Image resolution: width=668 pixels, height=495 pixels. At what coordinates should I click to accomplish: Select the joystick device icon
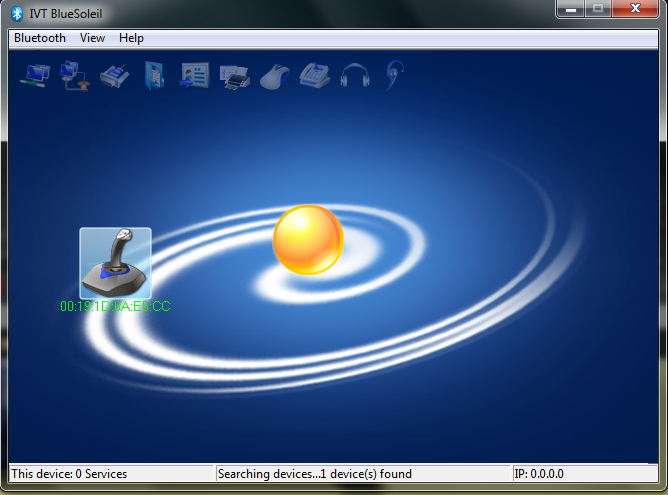pyautogui.click(x=115, y=263)
